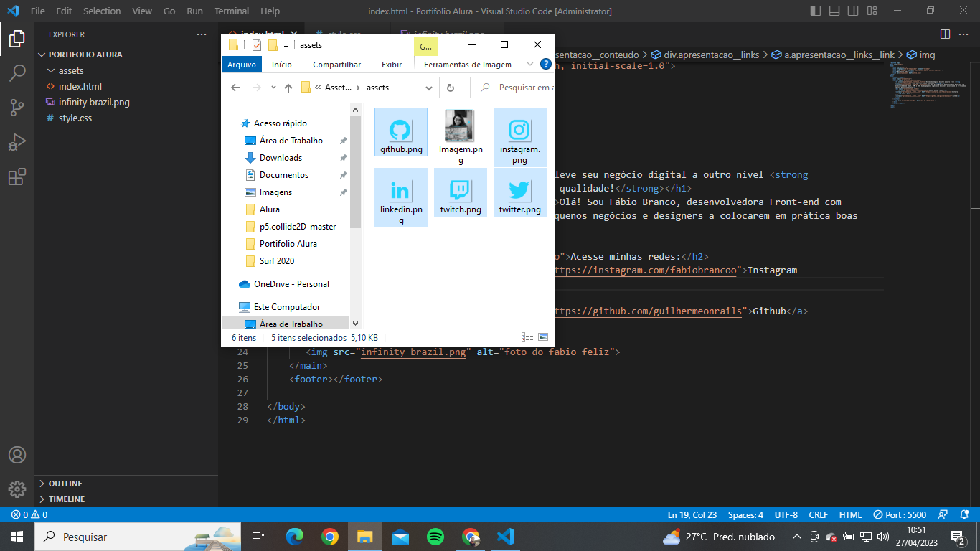Open the Arquivo tab in File Explorer

pyautogui.click(x=242, y=65)
